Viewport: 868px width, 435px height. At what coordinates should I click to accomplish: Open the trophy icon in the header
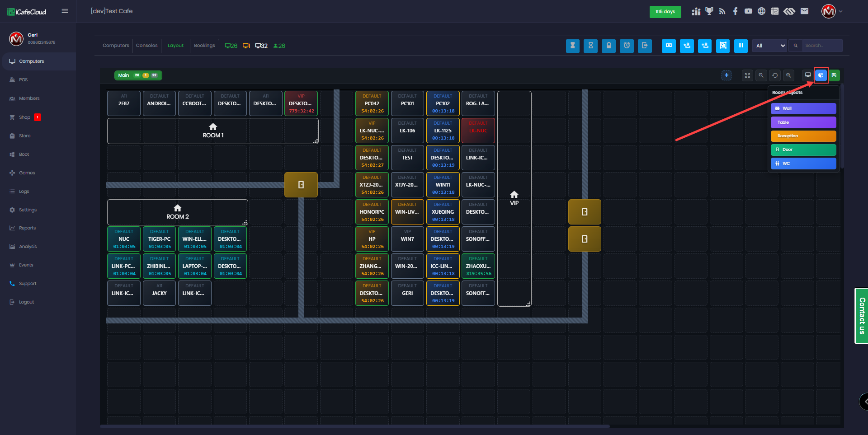709,11
